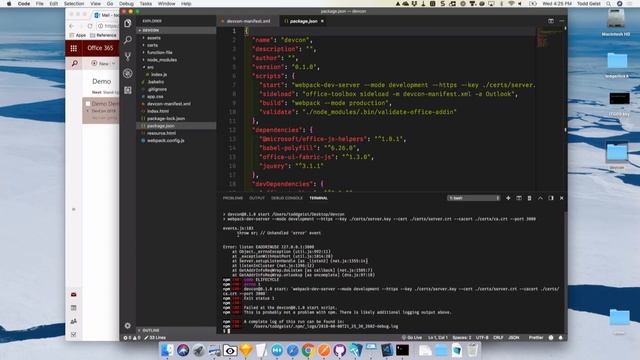Open webpack.config.js in the explorer

coord(176,140)
